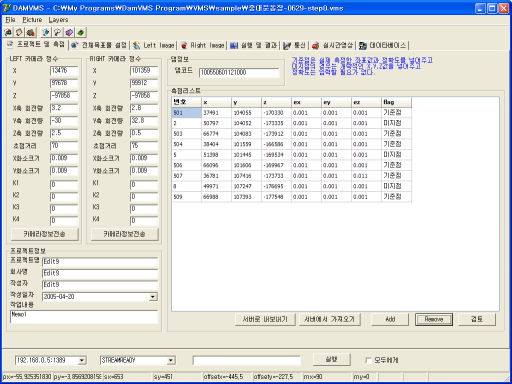
Task: Click the z value -176695 cell
Action: click(276, 186)
